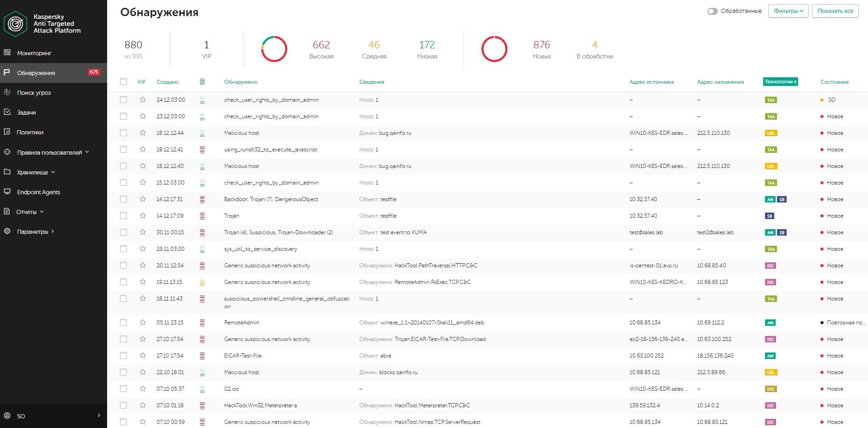This screenshot has width=868, height=428.
Task: Click the importance column header icon
Action: click(x=202, y=82)
